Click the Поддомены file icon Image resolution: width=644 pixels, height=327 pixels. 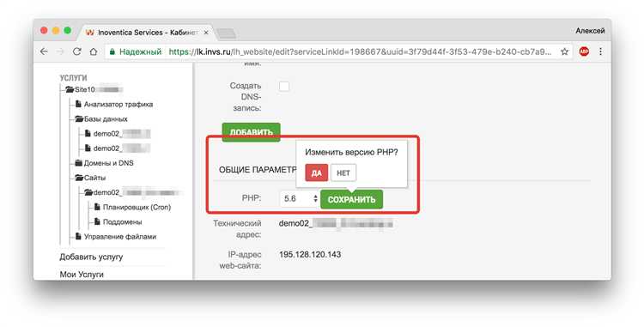pos(97,222)
